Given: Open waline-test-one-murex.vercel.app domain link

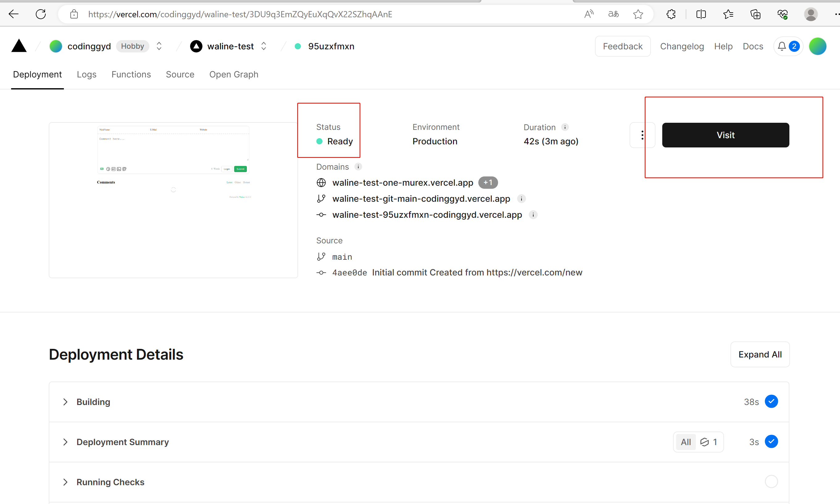Looking at the screenshot, I should tap(402, 183).
